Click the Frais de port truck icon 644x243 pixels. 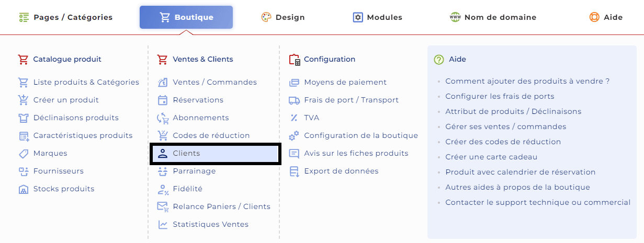point(294,100)
